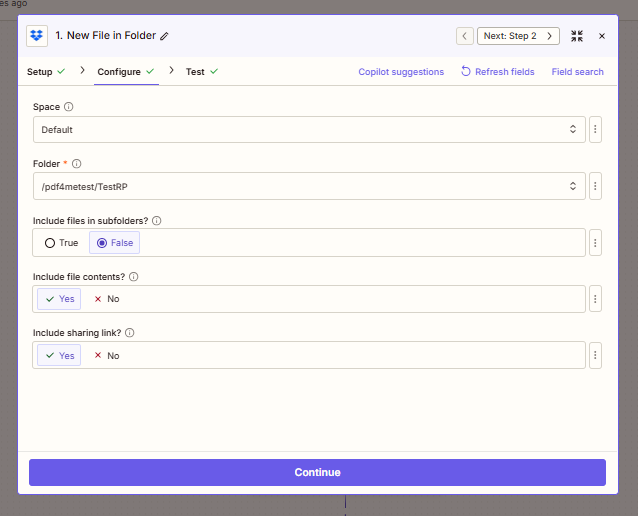Open three-dot menu for Folder field
This screenshot has height=516, width=638.
[x=595, y=186]
